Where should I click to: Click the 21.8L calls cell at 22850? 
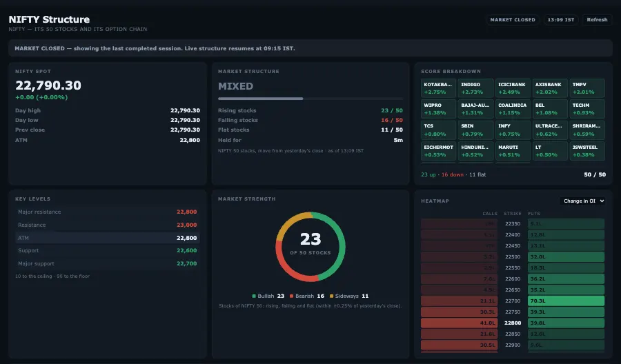tap(459, 334)
